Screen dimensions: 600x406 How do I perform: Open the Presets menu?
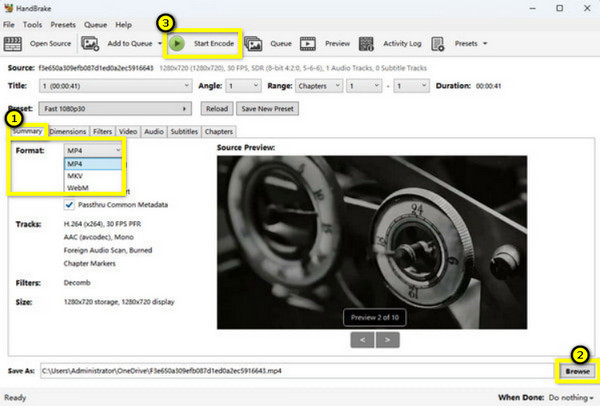63,24
